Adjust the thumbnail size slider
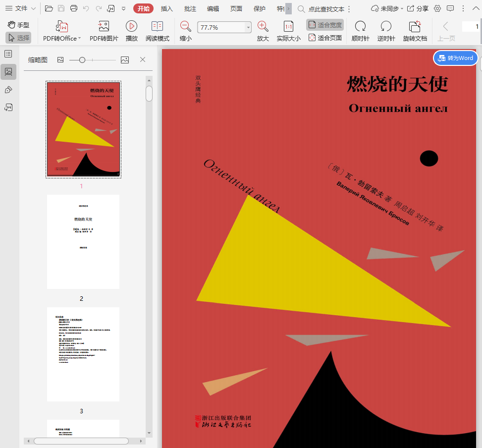Viewport: 482px width, 448px height. tap(82, 60)
